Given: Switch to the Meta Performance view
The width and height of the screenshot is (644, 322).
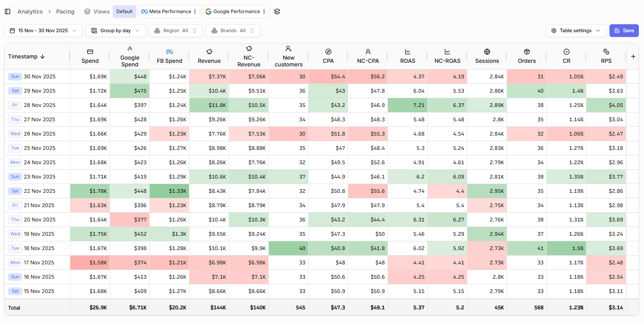Looking at the screenshot, I should coord(166,12).
